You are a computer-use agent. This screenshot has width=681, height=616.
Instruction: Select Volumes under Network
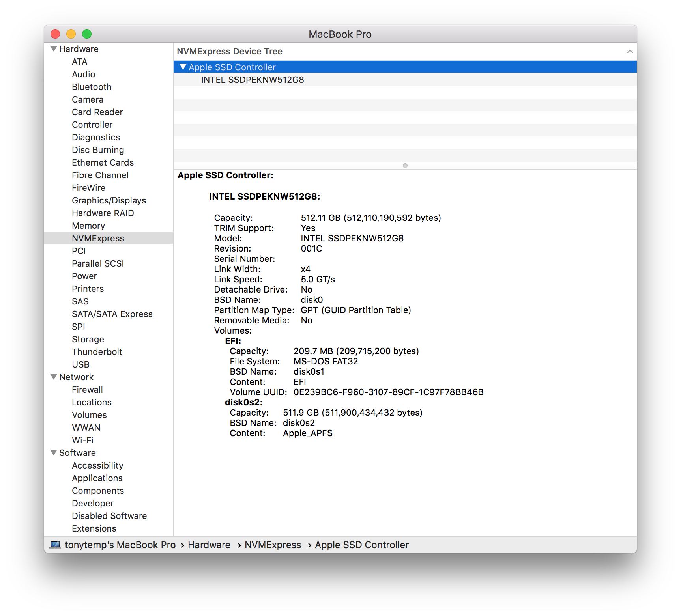click(x=89, y=415)
